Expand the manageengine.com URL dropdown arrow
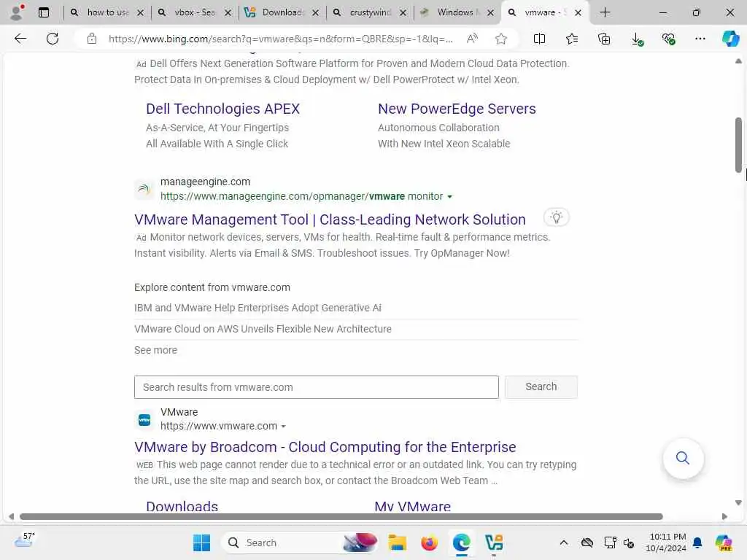The image size is (747, 560). [449, 197]
